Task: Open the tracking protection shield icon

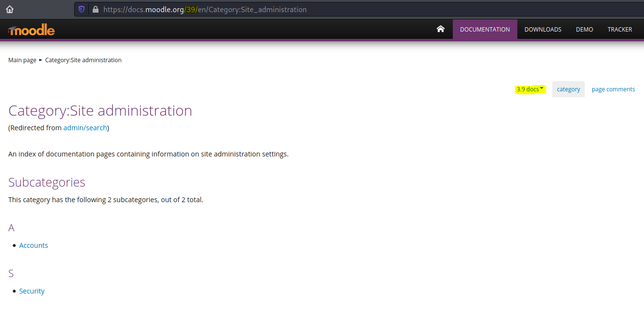Action: (82, 9)
